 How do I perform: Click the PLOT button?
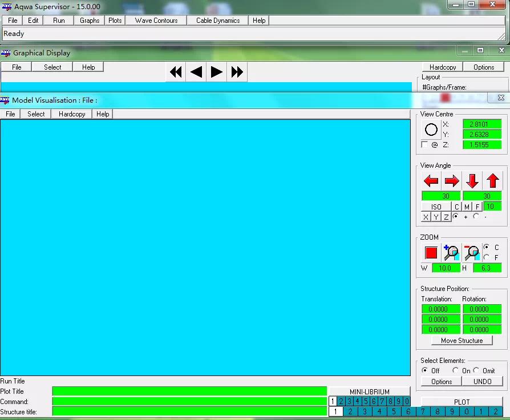pos(462,402)
